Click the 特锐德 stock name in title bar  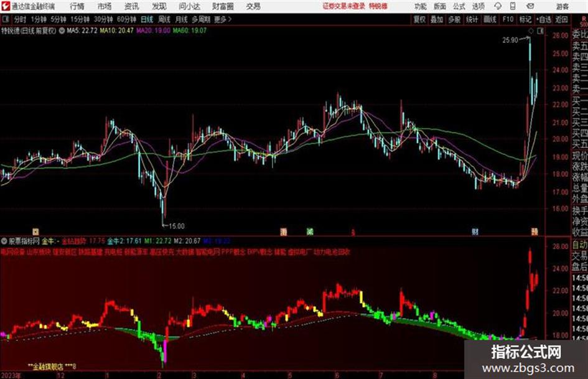pos(378,6)
